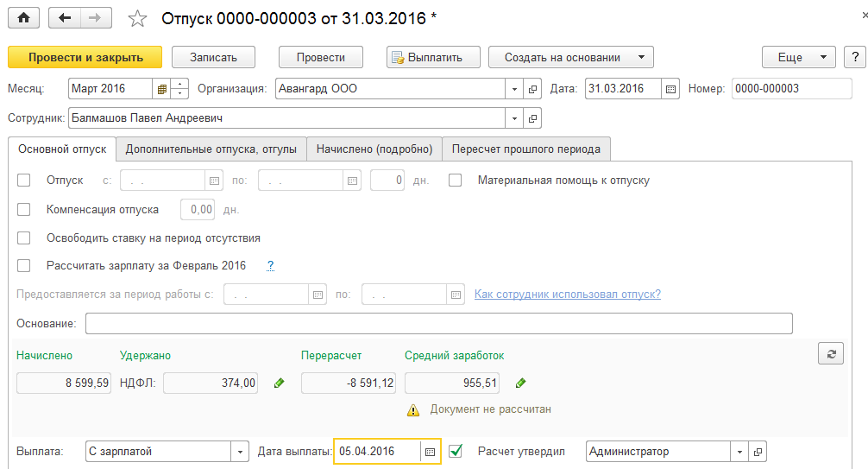The width and height of the screenshot is (868, 469).
Task: Open the organization Авангард ООО record icon
Action: (533, 89)
